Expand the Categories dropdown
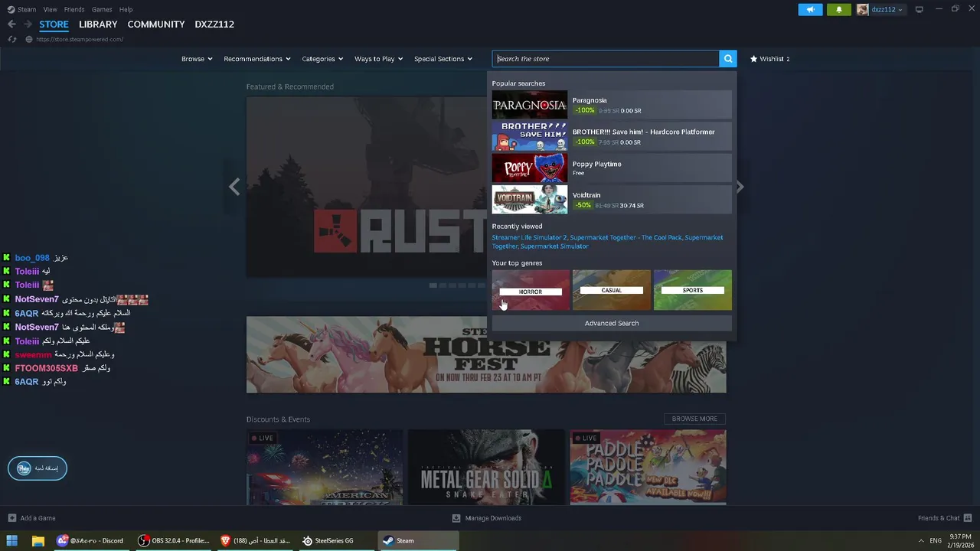 pyautogui.click(x=322, y=59)
